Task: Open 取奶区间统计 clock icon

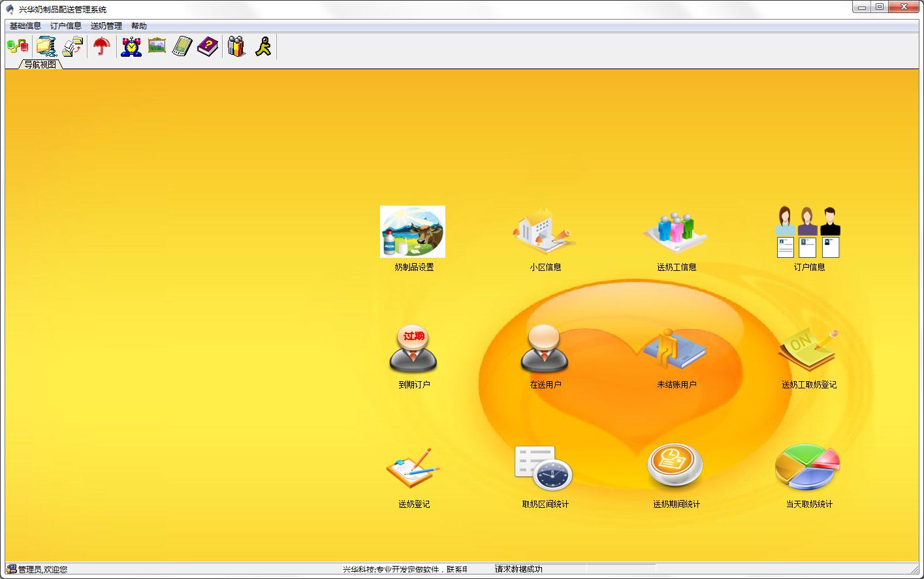Action: [544, 468]
